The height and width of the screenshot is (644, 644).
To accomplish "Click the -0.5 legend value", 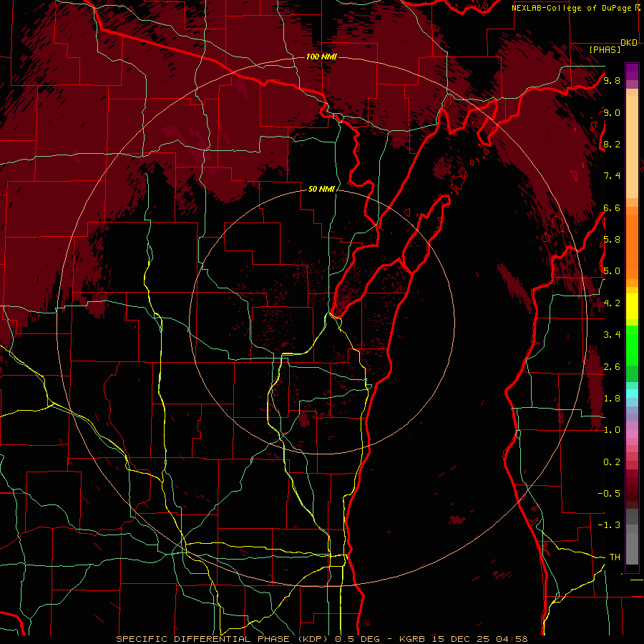I will (x=609, y=494).
